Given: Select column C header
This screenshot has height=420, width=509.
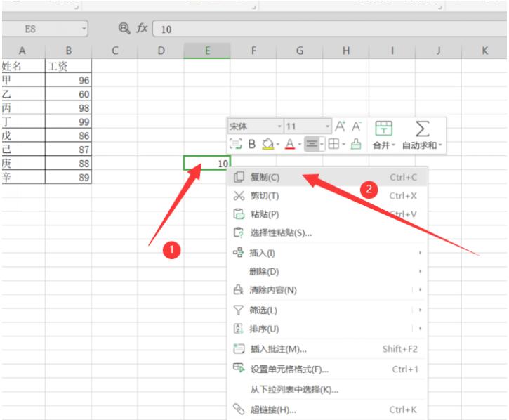Looking at the screenshot, I should click(114, 51).
